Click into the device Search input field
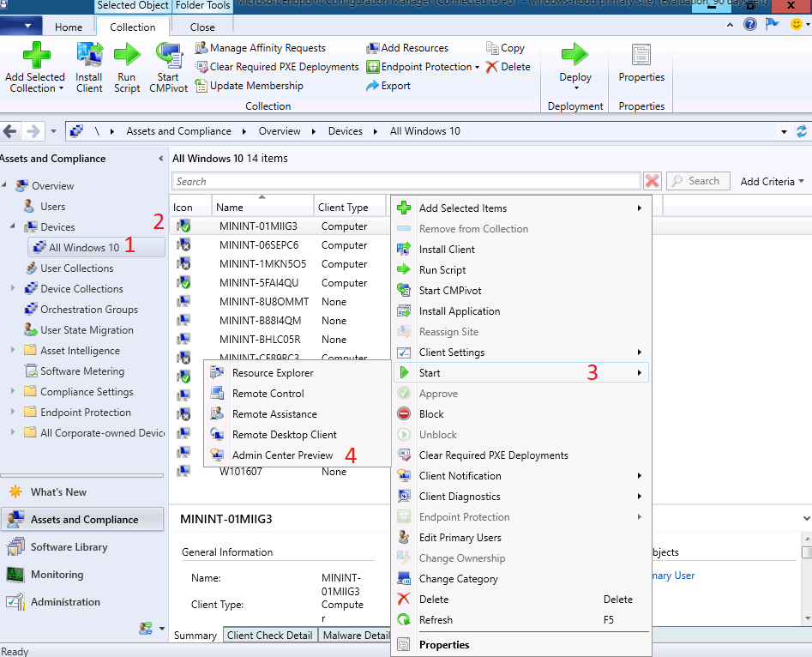 tap(406, 181)
